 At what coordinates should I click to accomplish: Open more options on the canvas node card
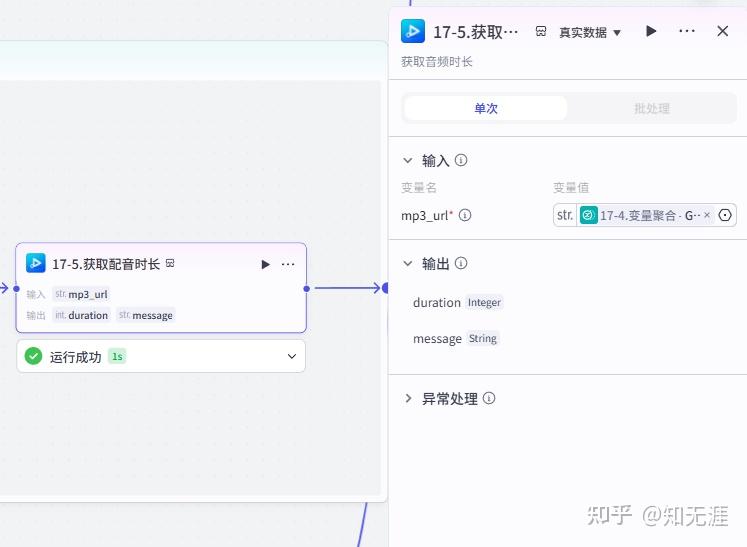288,264
